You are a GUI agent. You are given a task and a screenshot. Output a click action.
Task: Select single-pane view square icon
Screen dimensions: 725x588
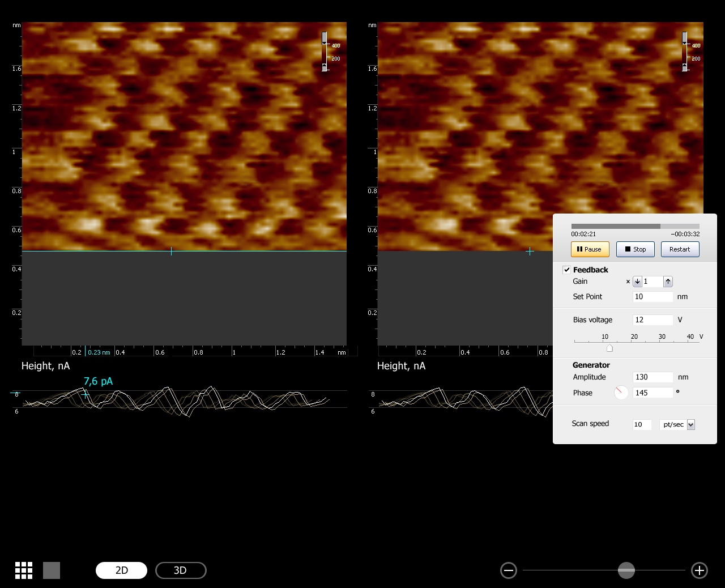(x=52, y=570)
